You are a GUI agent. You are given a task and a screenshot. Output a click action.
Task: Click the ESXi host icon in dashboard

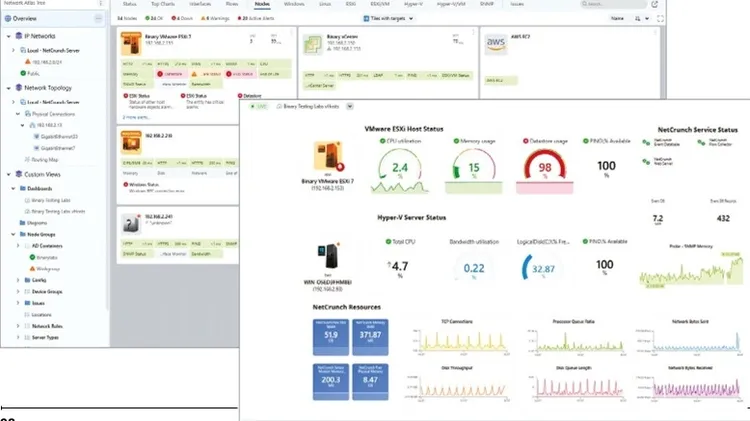(x=328, y=156)
